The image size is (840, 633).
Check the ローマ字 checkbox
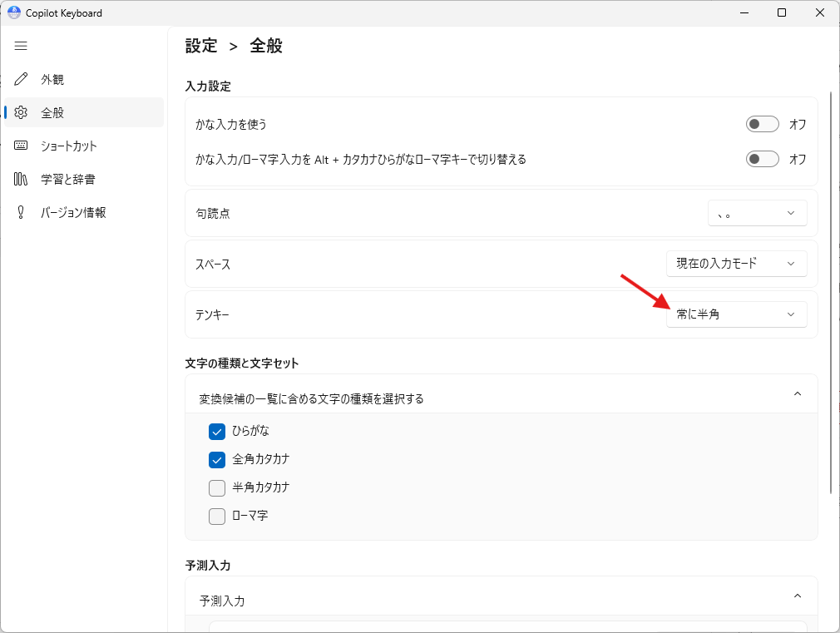coord(217,517)
